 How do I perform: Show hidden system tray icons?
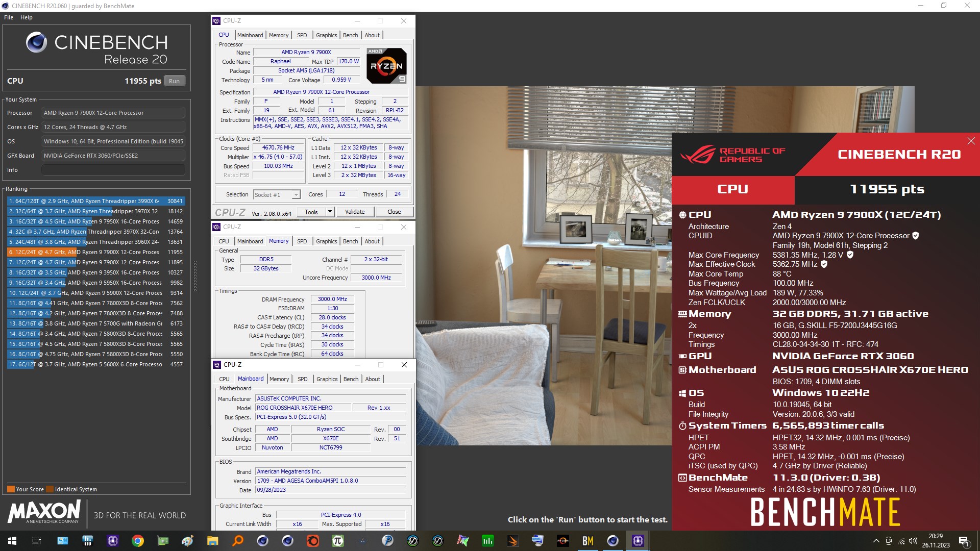[x=876, y=541]
